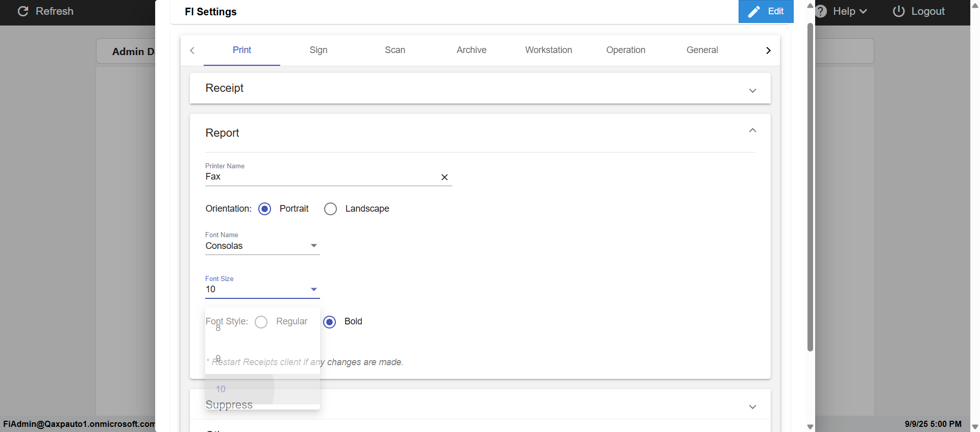Choose font size 9 from the list
The height and width of the screenshot is (432, 980).
[262, 359]
